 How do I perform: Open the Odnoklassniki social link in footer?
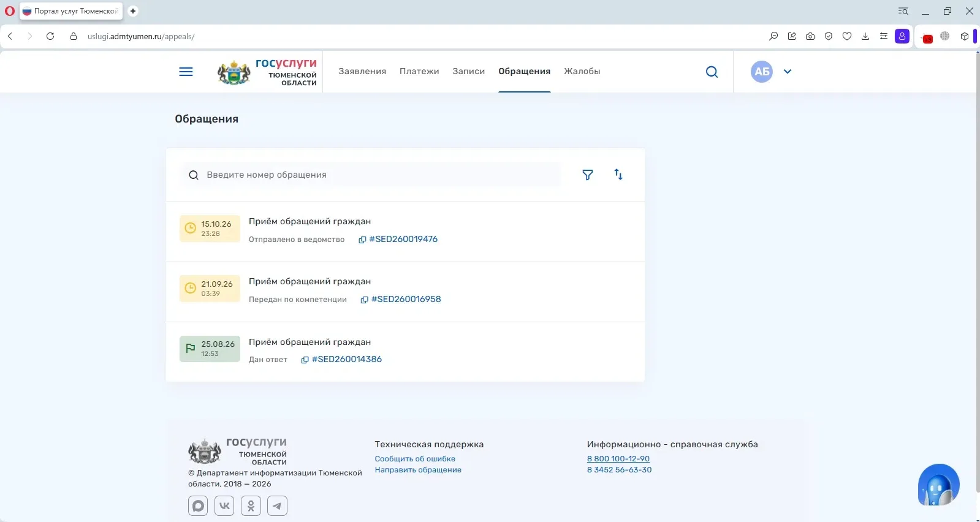pyautogui.click(x=251, y=506)
